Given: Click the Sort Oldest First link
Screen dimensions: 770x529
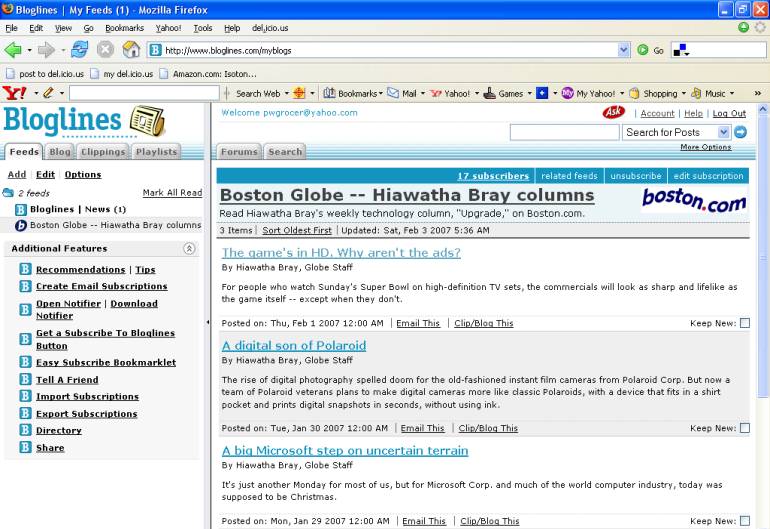Looking at the screenshot, I should click(x=297, y=230).
